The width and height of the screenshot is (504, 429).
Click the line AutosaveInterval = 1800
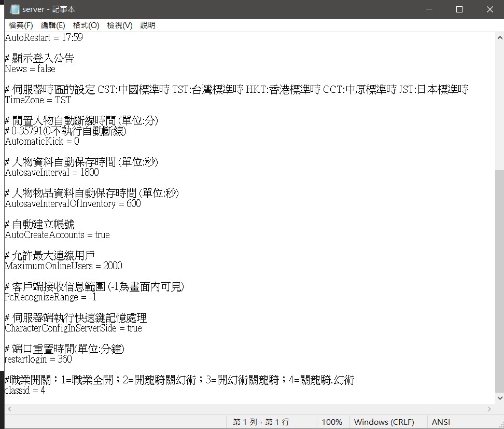tap(52, 173)
